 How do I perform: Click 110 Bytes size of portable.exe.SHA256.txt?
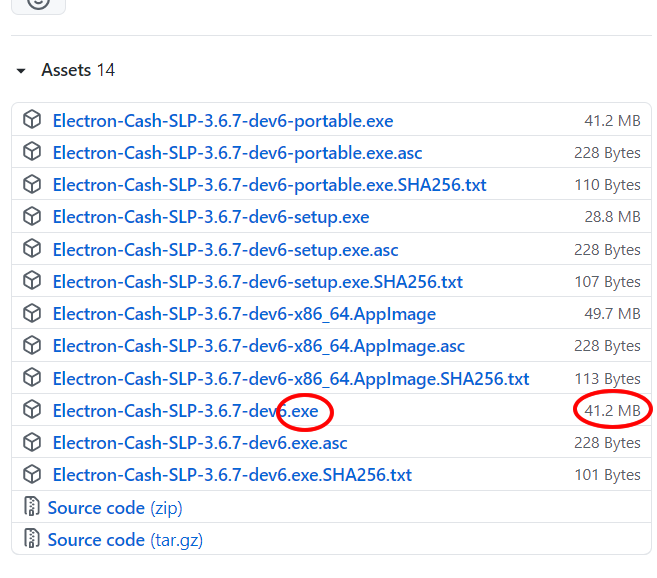click(608, 185)
